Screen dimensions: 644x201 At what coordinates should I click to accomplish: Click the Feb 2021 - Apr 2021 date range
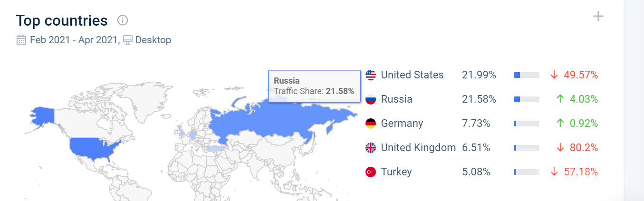(x=73, y=40)
